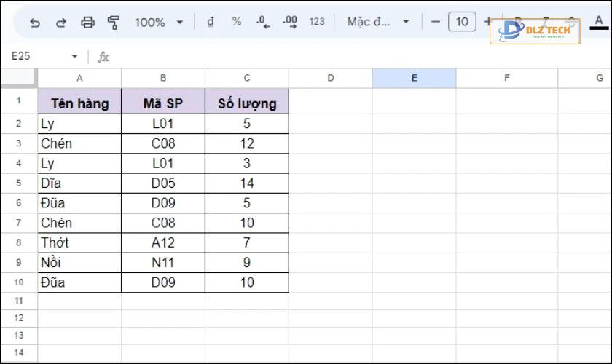Apply currency format with đ icon
This screenshot has height=364, width=612.
point(211,22)
